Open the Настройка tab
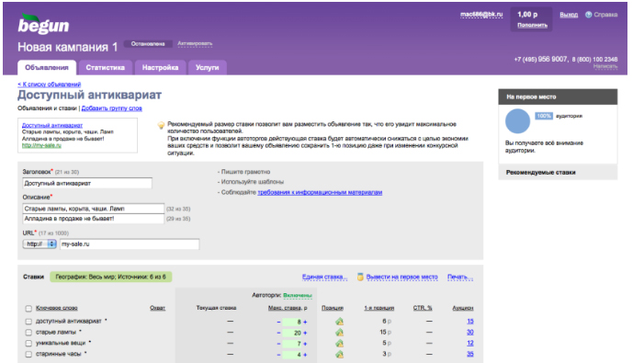Image resolution: width=644 pixels, height=363 pixels. (x=160, y=67)
